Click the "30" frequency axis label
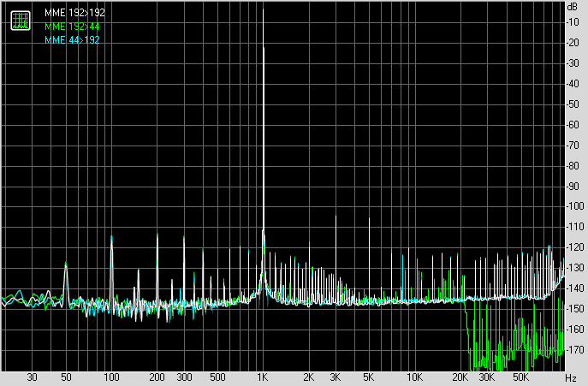Screen dimensions: 588x386 tap(32, 377)
